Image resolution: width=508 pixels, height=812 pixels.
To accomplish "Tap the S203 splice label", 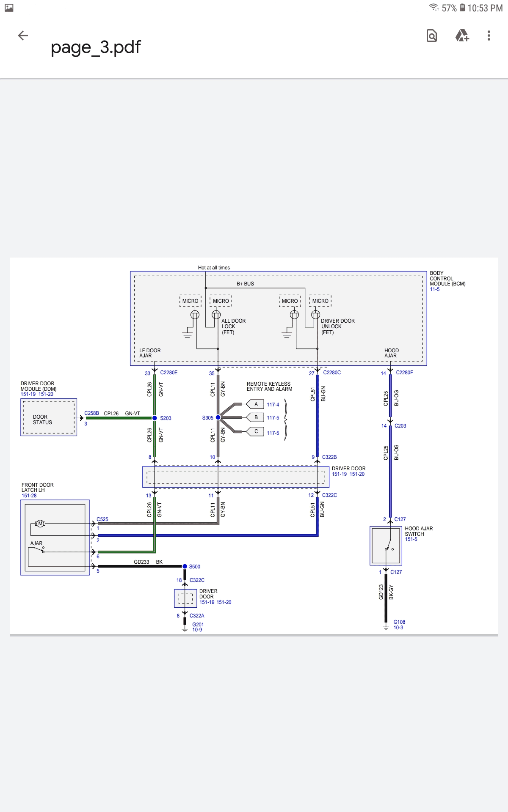I will (x=166, y=418).
